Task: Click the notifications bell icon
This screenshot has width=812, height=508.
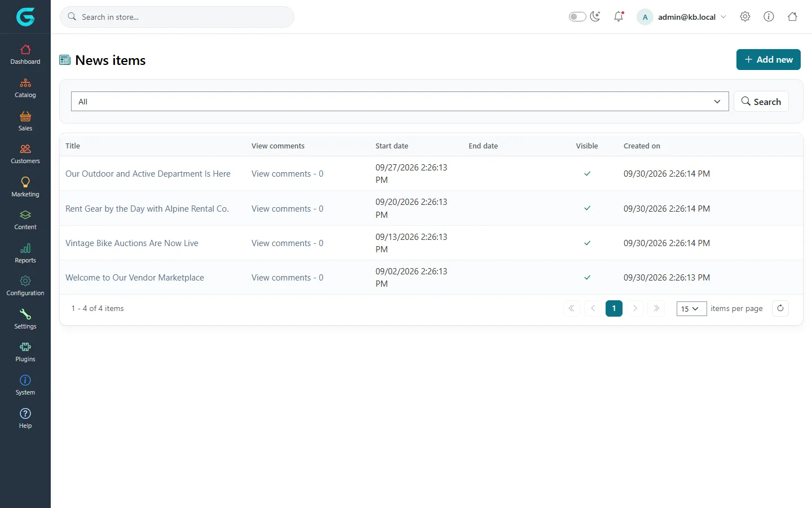Action: pos(619,17)
